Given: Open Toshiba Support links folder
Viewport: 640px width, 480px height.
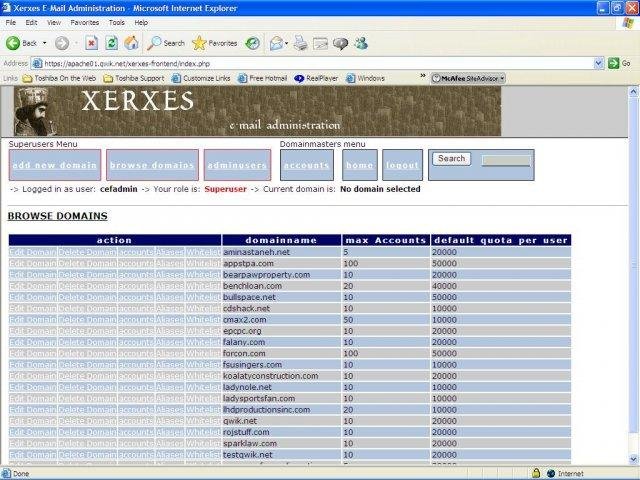Looking at the screenshot, I should point(134,78).
